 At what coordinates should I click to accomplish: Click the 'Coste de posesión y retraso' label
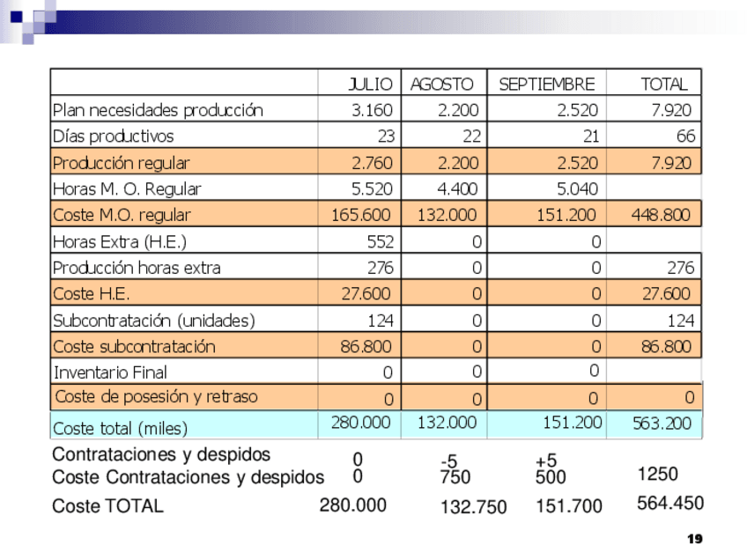(x=156, y=396)
